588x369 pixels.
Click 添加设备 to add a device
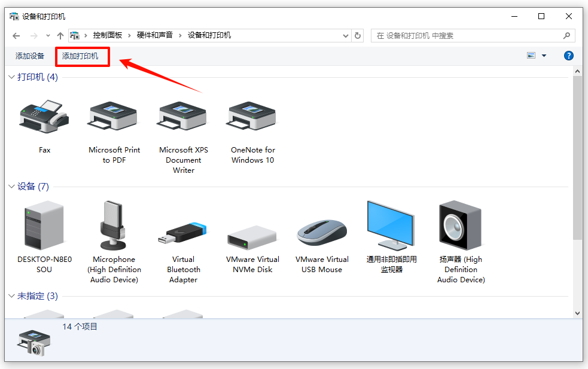30,56
